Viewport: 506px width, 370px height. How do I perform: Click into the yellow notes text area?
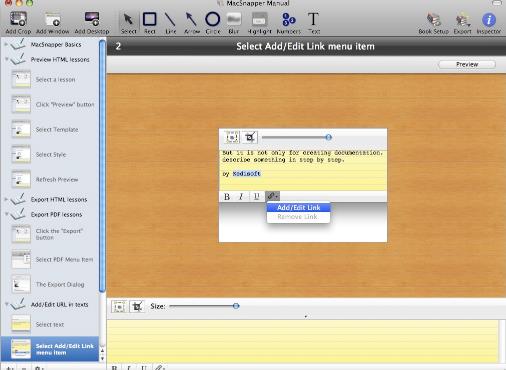[x=303, y=341]
